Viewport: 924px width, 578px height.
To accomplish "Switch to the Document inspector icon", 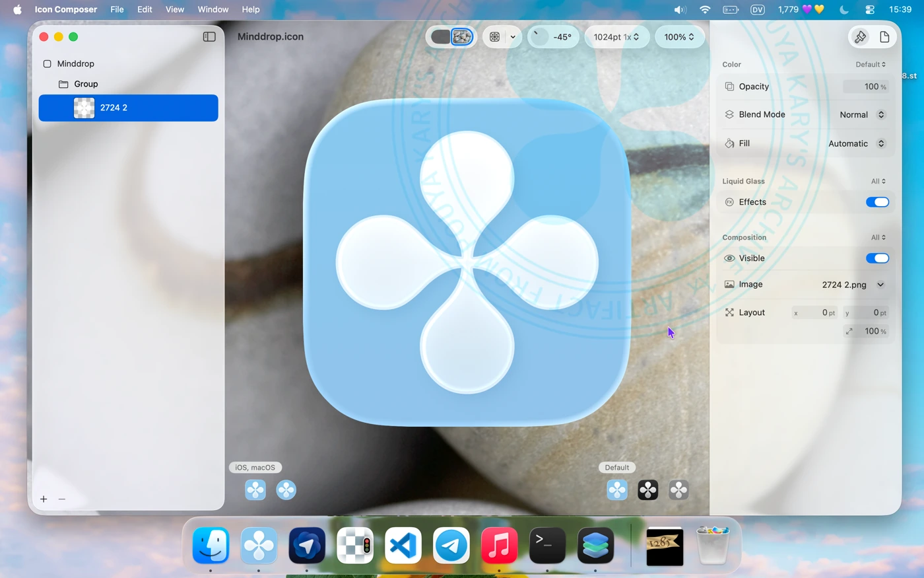I will [884, 37].
